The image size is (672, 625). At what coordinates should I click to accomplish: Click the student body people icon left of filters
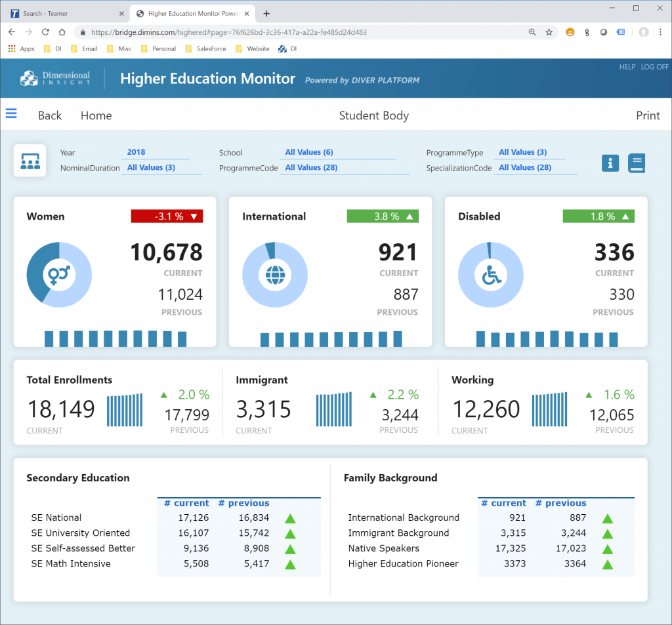(30, 160)
